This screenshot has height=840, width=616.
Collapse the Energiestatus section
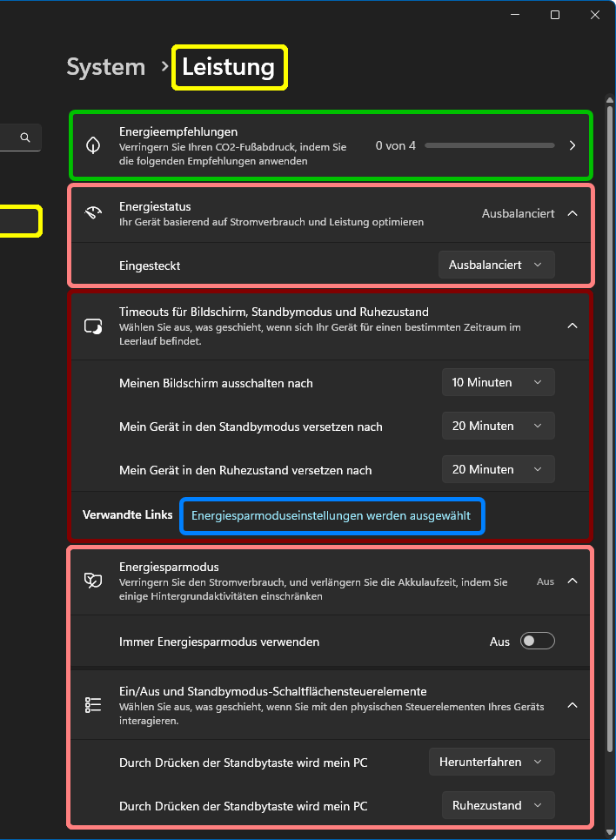[x=572, y=213]
